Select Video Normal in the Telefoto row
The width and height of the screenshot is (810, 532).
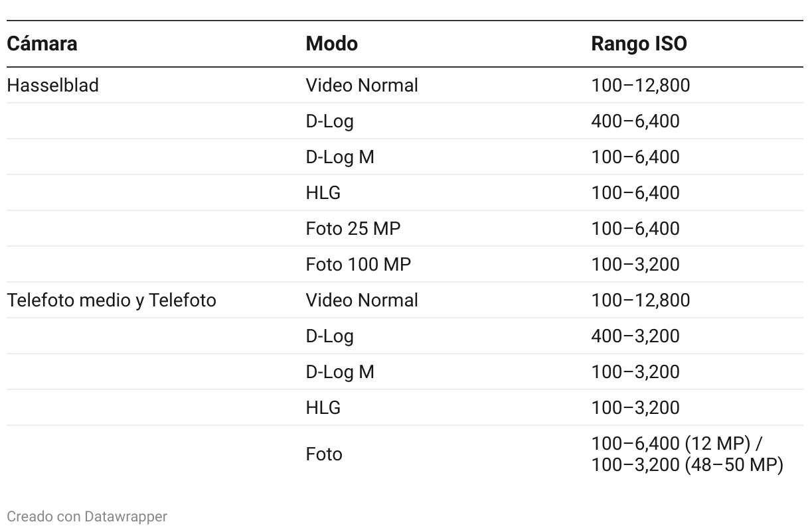(362, 300)
